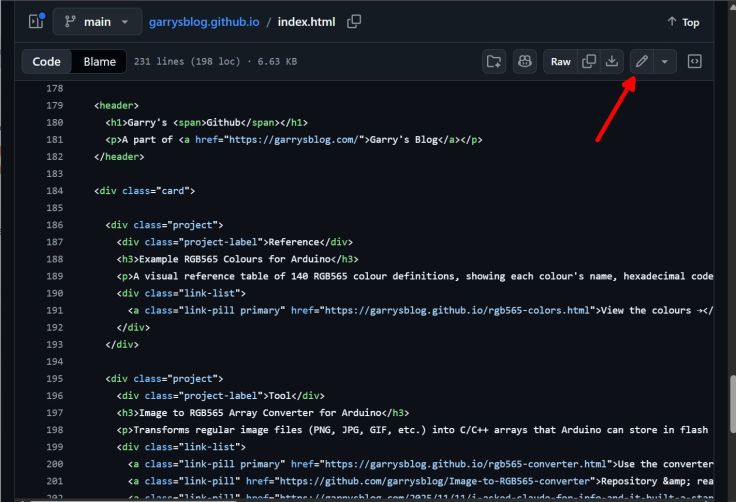Screen dimensions: 736x502
Task: Click 'Example RGB565 Colours for Arduino' heading text
Action: tap(235, 259)
